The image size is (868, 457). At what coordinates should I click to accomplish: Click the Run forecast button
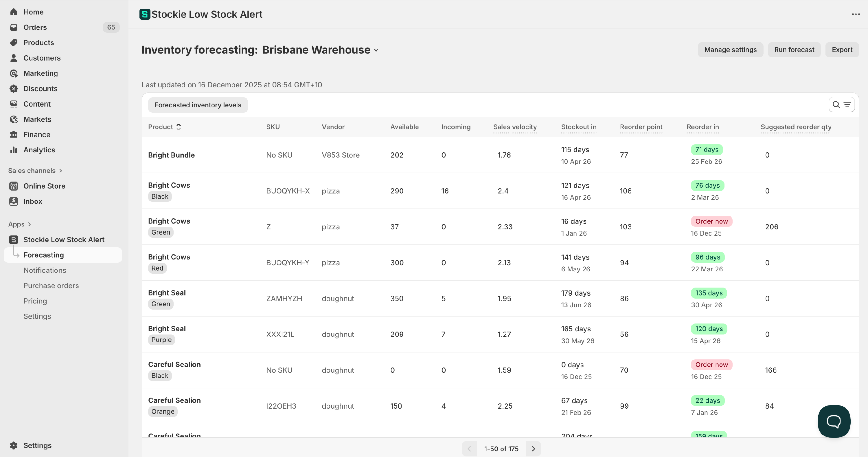point(794,50)
